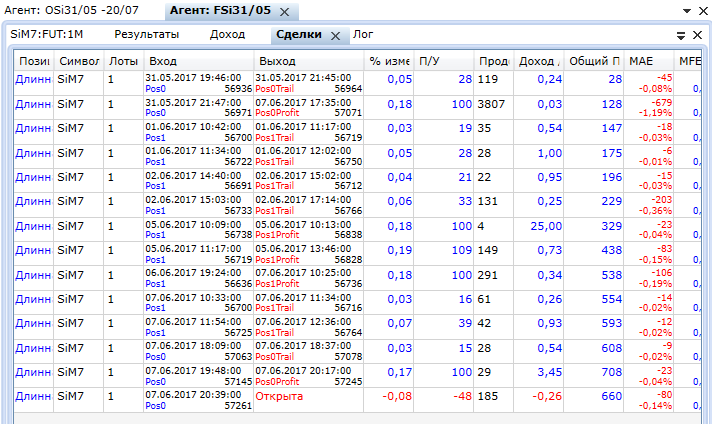712x424 pixels.
Task: Select duration value 3807
Action: pyautogui.click(x=491, y=104)
